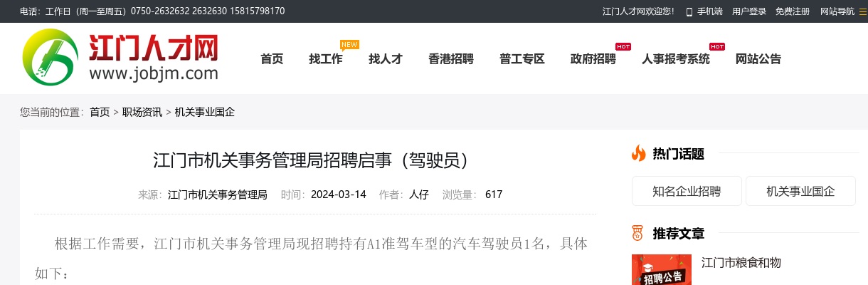Click the medal icon beside 推荐文章
Screen dimensions: 868x285
click(x=638, y=233)
